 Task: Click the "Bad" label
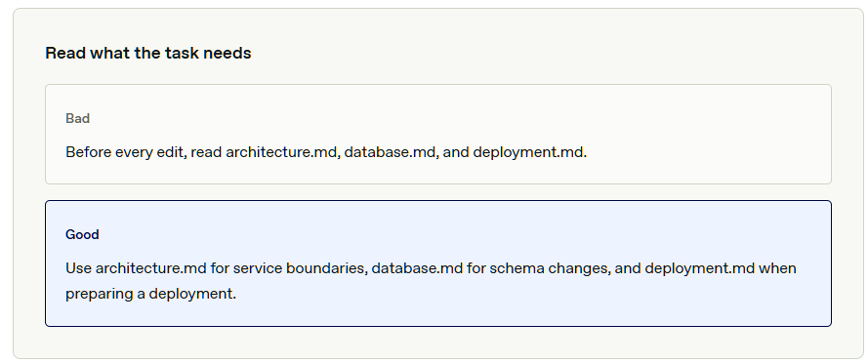tap(77, 118)
